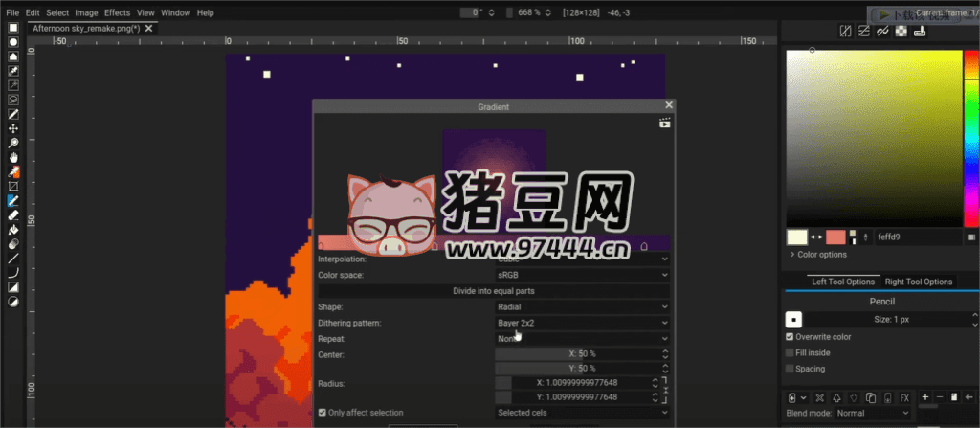
Task: Select the Curve tool
Action: click(x=13, y=273)
